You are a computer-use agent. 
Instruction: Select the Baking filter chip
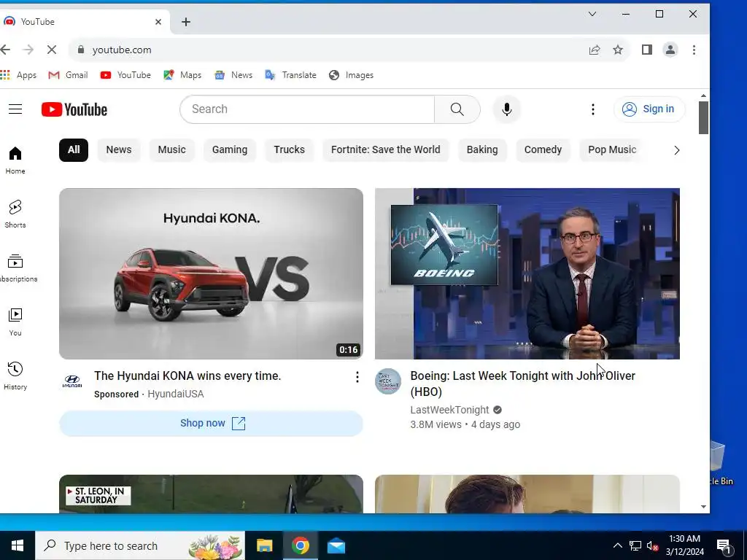pos(482,150)
